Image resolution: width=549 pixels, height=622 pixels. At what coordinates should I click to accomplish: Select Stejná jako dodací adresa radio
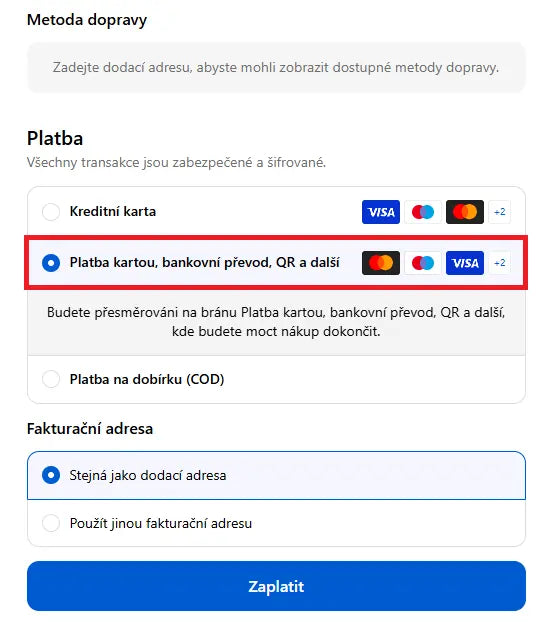[51, 475]
